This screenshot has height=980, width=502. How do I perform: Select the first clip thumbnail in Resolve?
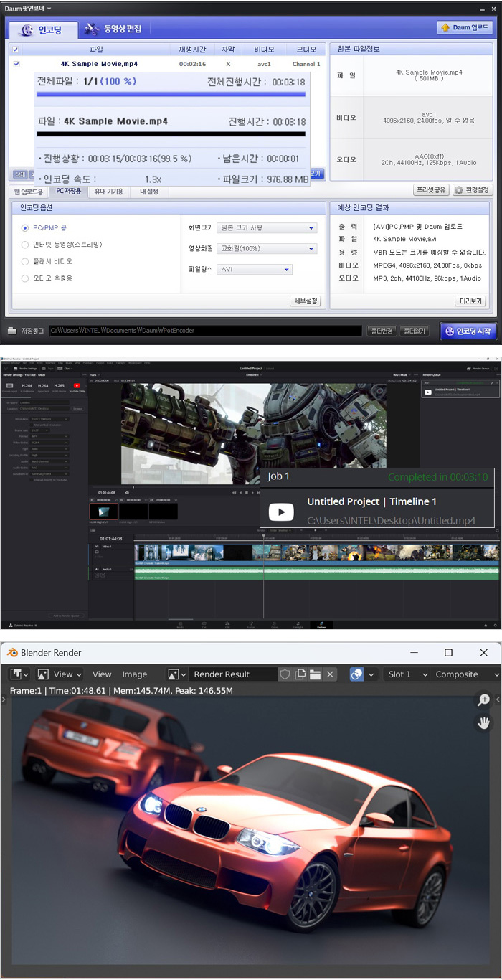pyautogui.click(x=104, y=511)
